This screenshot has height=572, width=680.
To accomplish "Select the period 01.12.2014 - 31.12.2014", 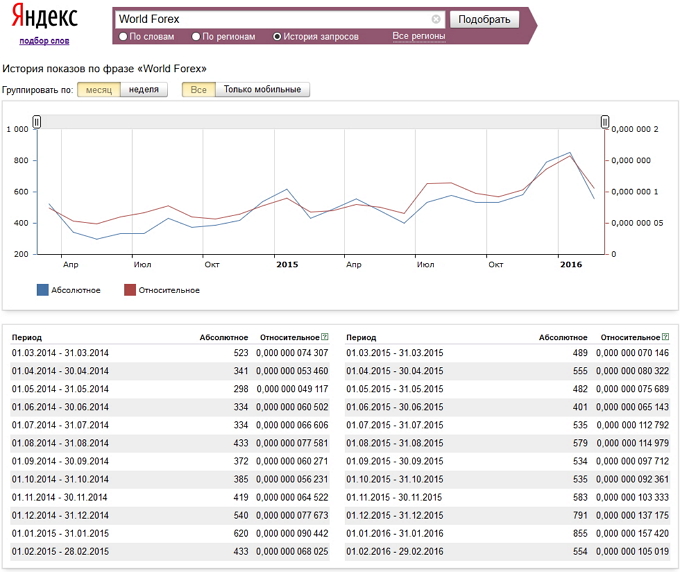I will 60,515.
